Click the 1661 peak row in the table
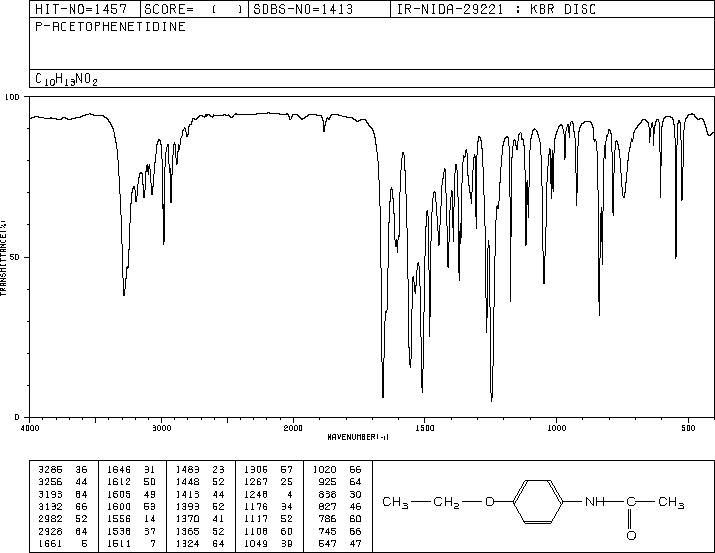This screenshot has height=553, width=715. 62,544
